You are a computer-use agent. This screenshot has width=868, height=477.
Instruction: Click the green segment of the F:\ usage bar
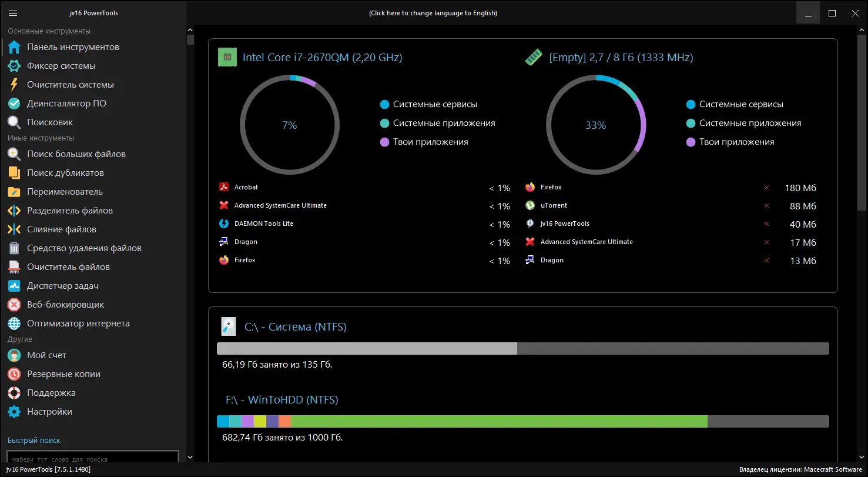(x=499, y=422)
